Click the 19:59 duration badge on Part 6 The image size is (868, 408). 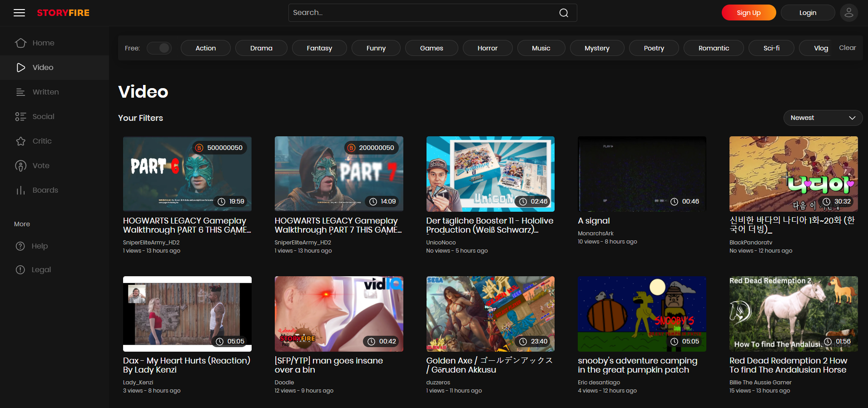(x=231, y=201)
